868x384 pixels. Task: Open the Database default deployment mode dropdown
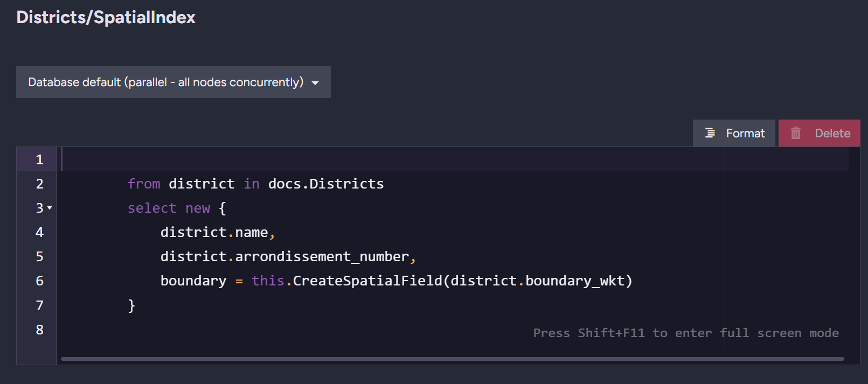click(x=173, y=82)
